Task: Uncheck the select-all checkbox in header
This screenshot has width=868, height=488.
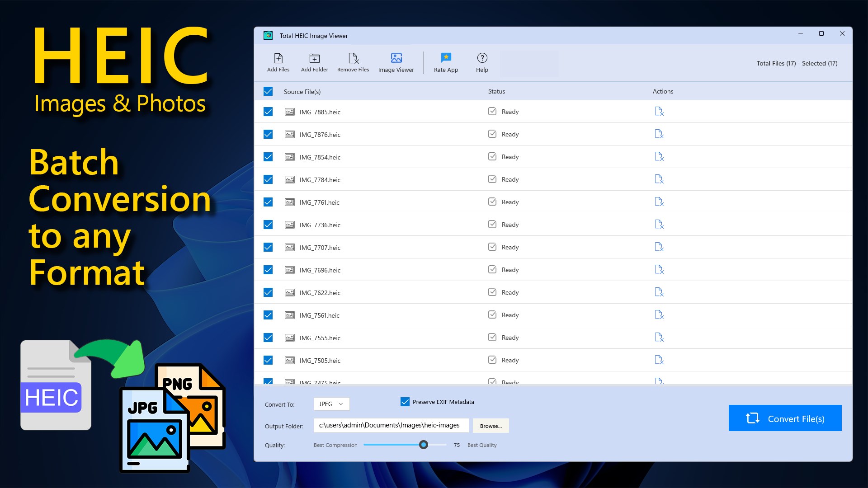Action: click(268, 91)
